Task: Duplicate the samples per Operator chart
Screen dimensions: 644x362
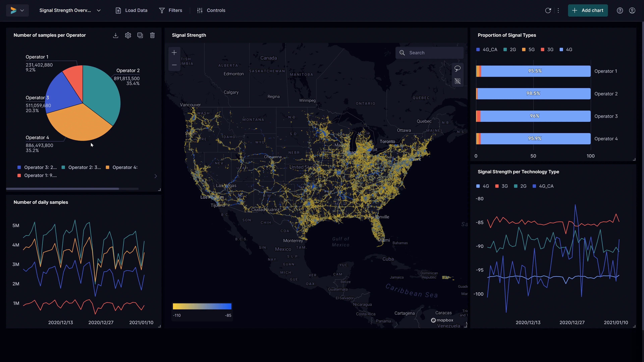Action: (x=140, y=35)
